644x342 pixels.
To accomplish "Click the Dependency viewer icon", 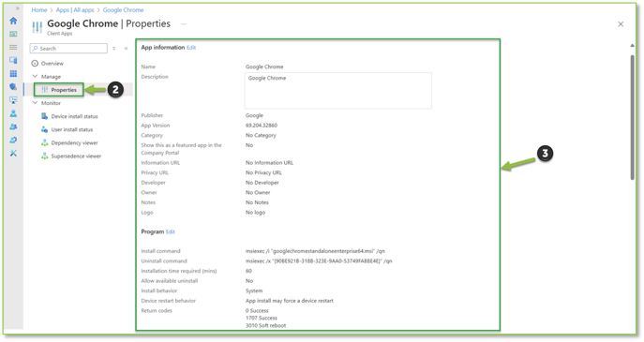I will click(x=44, y=142).
